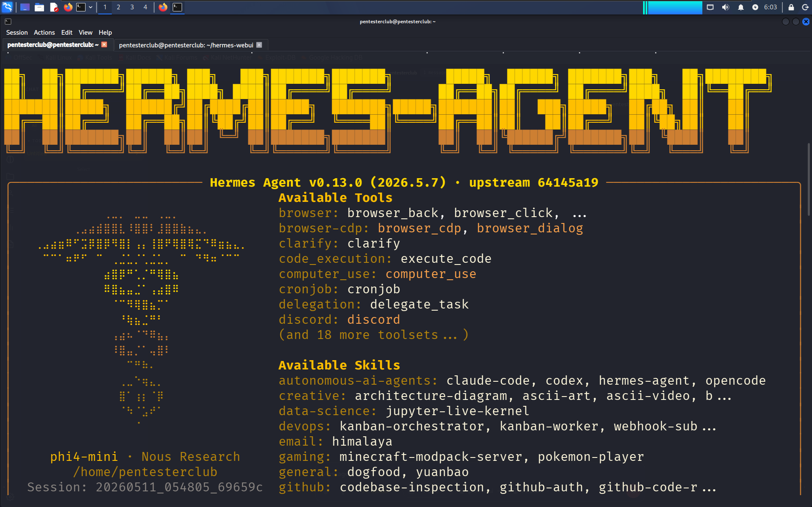The width and height of the screenshot is (812, 507).
Task: Open the terminal emulator launcher
Action: pyautogui.click(x=80, y=7)
